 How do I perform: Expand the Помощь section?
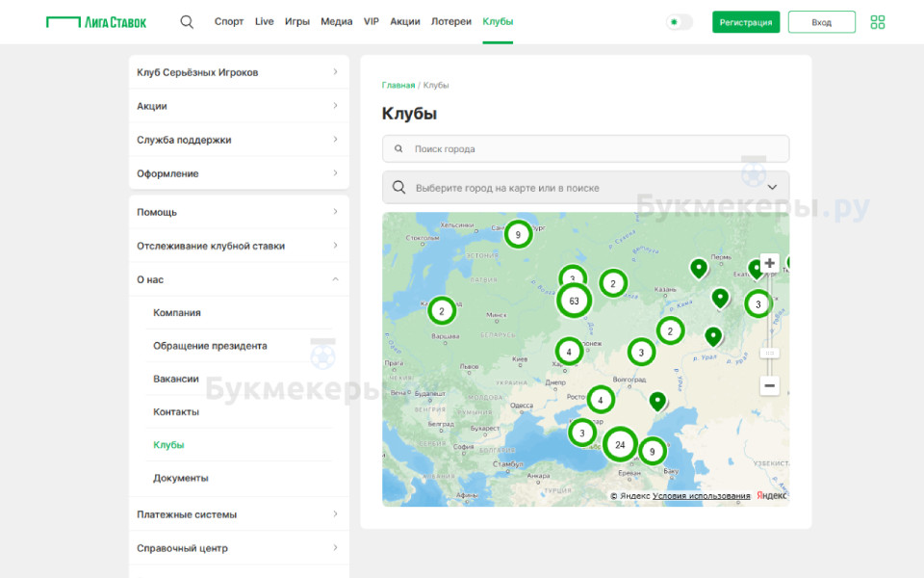pos(239,212)
